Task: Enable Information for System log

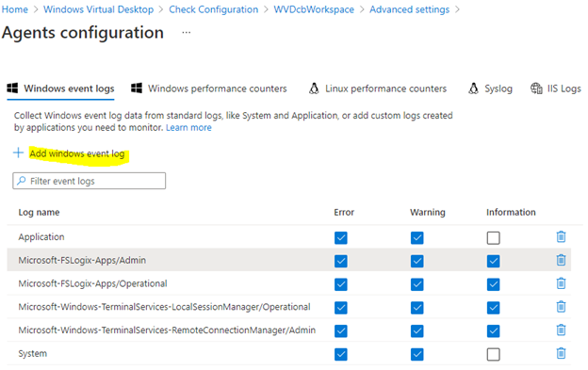Action: pos(493,354)
